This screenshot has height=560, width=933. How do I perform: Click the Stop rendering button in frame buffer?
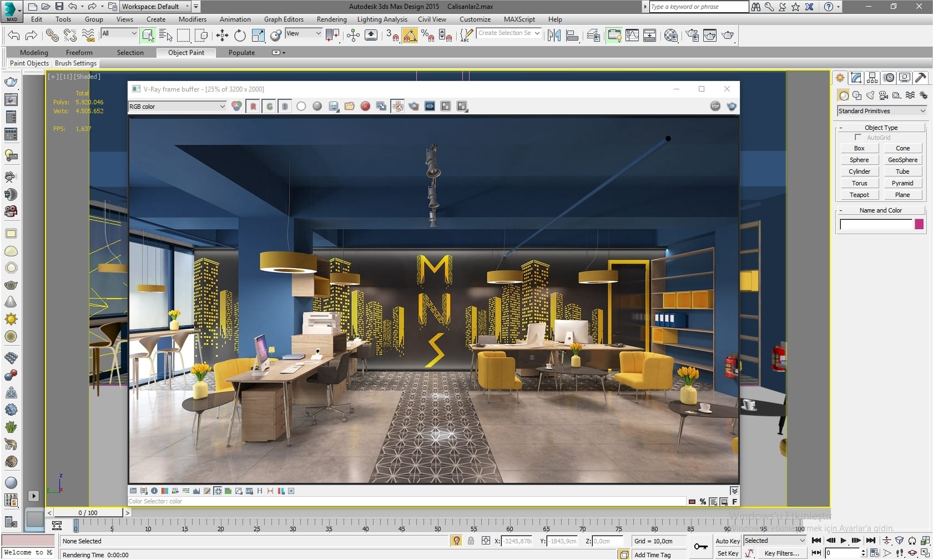pos(715,106)
